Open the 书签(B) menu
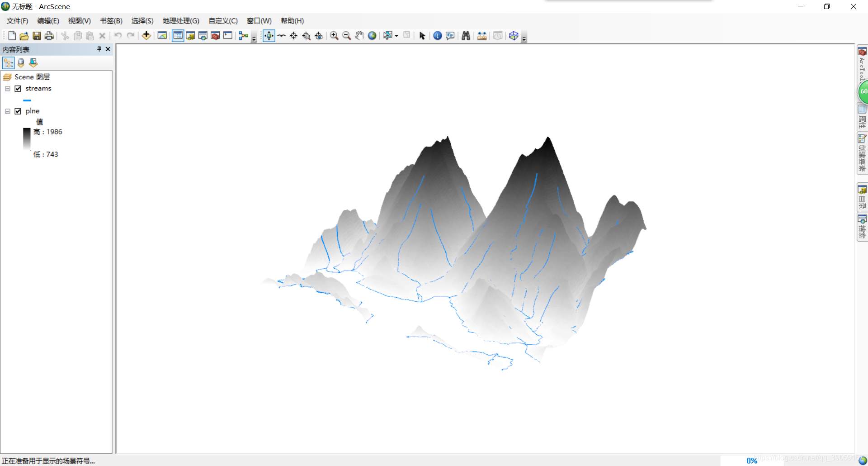This screenshot has width=868, height=466. click(x=111, y=21)
